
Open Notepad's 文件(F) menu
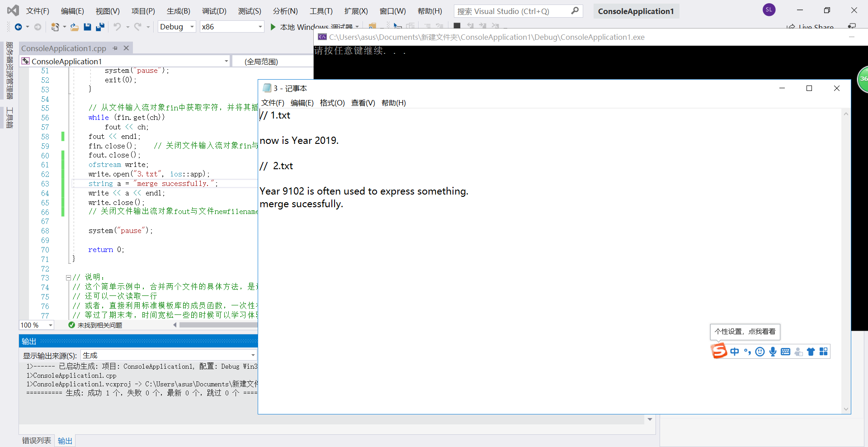click(273, 103)
